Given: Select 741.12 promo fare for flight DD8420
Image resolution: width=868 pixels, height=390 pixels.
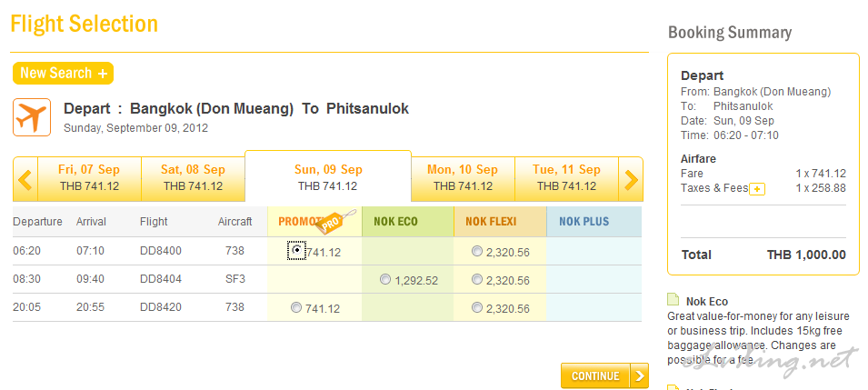Looking at the screenshot, I should pyautogui.click(x=296, y=308).
